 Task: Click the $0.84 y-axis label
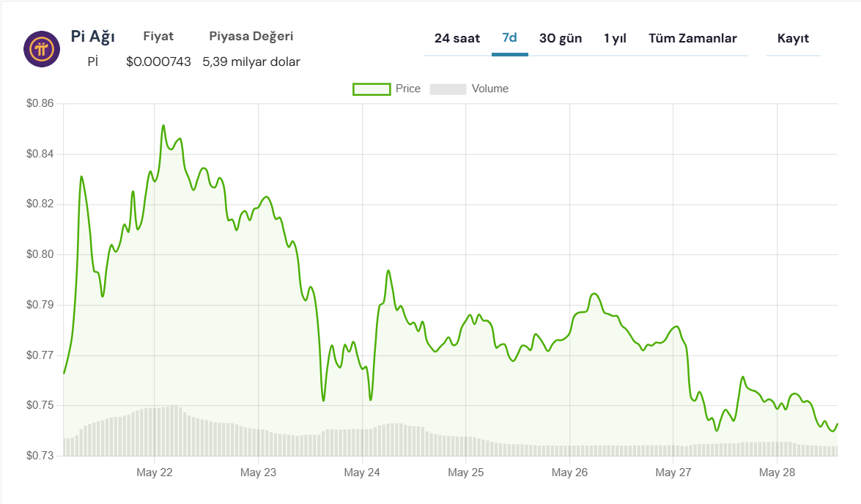point(40,154)
